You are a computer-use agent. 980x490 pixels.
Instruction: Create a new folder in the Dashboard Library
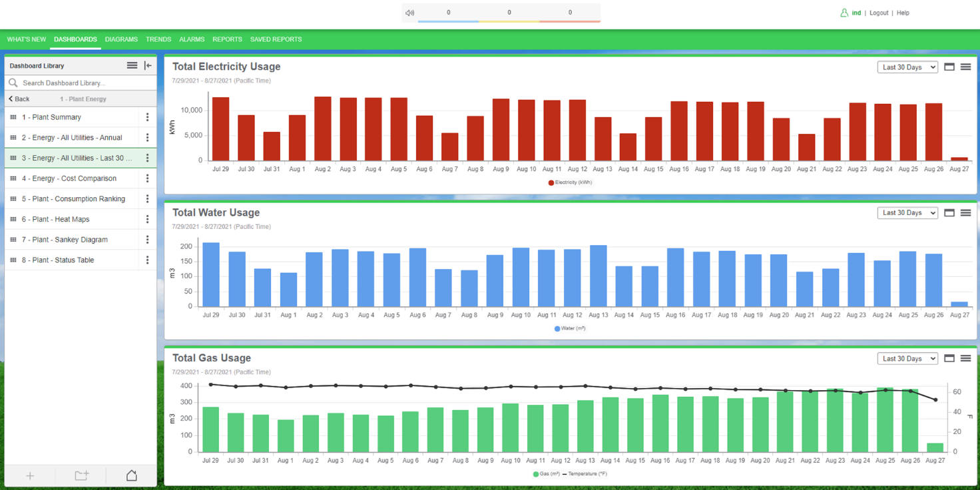tap(81, 475)
